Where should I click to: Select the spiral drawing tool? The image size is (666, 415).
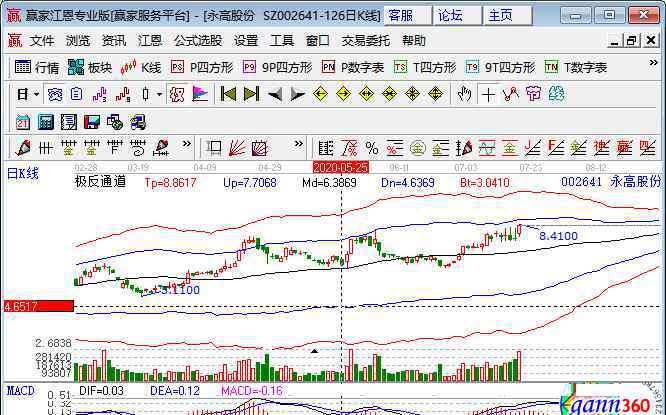[x=138, y=148]
